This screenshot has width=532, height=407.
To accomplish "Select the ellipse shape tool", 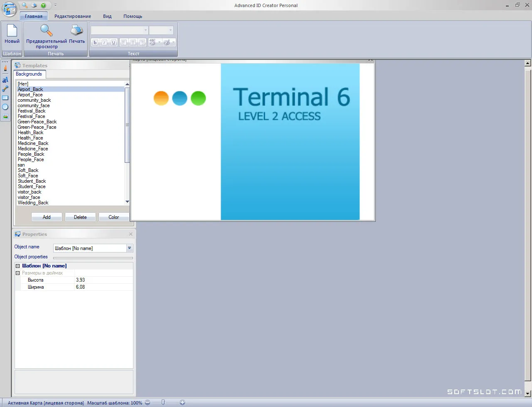I will [x=5, y=107].
